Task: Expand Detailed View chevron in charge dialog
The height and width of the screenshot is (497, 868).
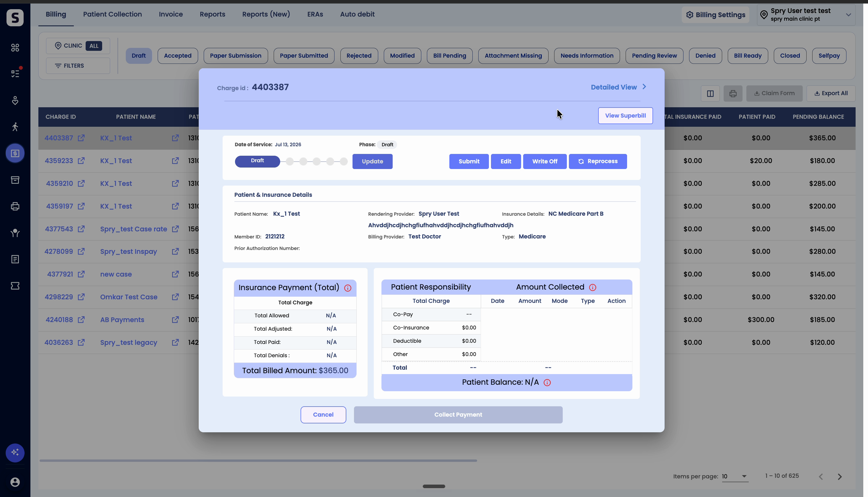Action: [644, 87]
